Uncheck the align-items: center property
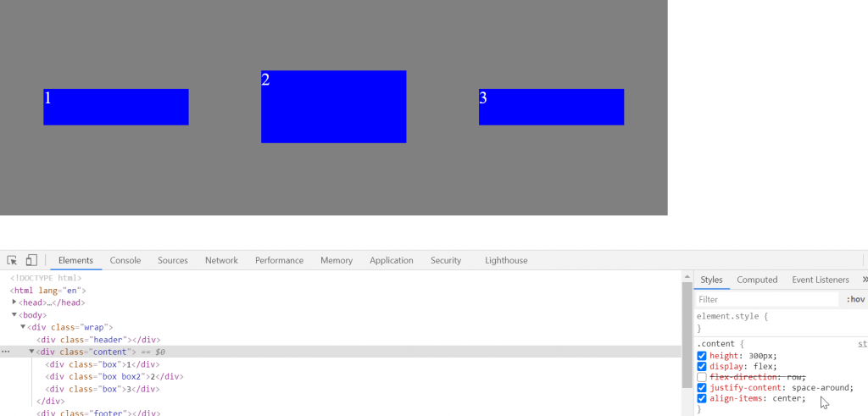This screenshot has width=868, height=416. click(x=702, y=398)
